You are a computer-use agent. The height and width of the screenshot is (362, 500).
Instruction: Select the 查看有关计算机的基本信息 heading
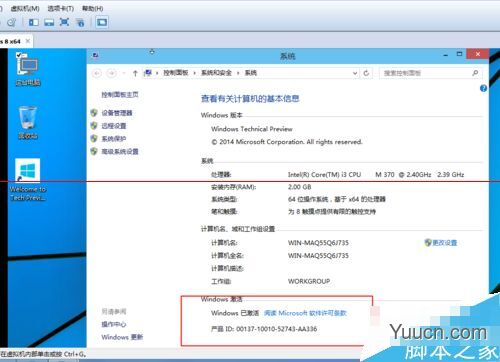tap(250, 99)
